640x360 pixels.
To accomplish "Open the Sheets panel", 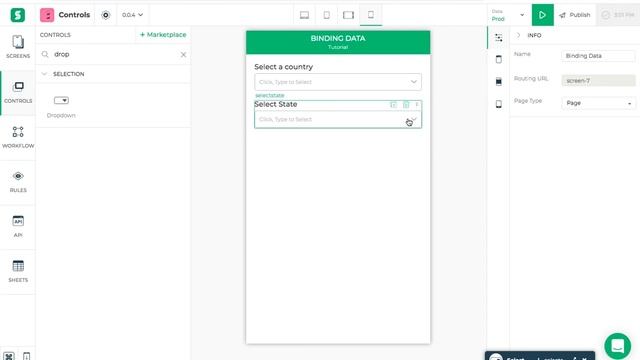I will [18, 271].
